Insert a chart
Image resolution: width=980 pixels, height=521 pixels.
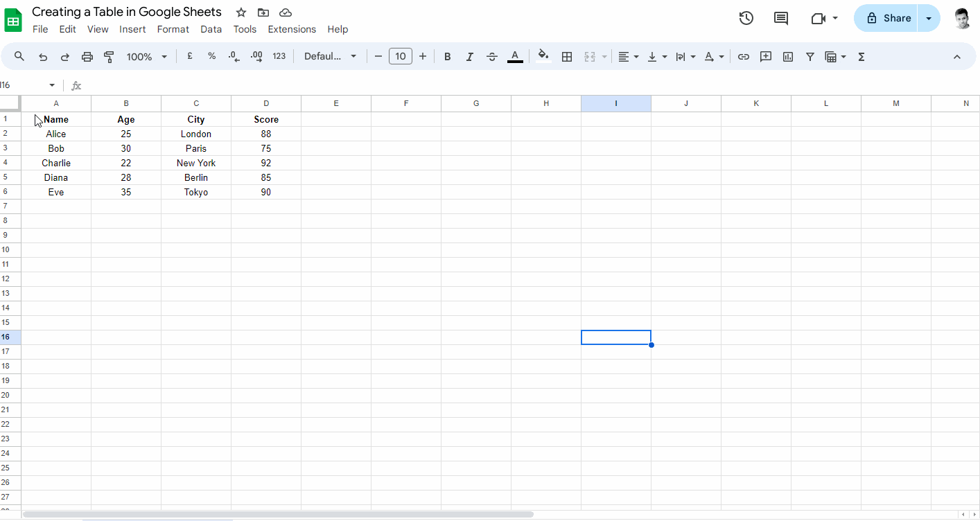(x=787, y=56)
